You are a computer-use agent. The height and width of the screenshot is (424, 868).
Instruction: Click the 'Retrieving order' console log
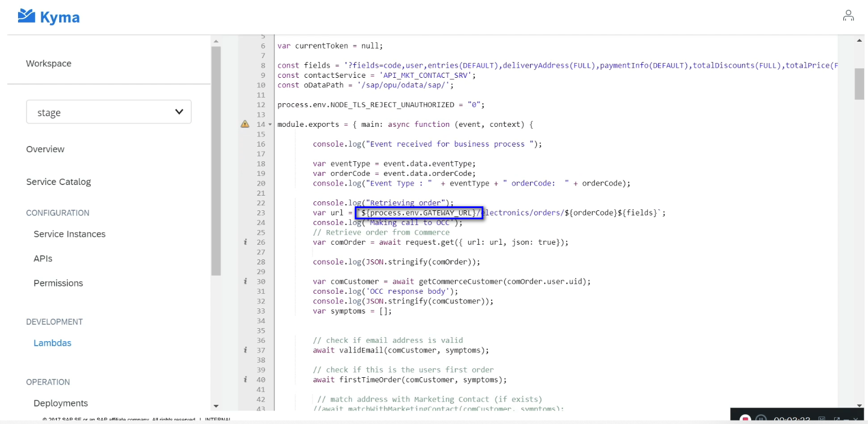(384, 203)
